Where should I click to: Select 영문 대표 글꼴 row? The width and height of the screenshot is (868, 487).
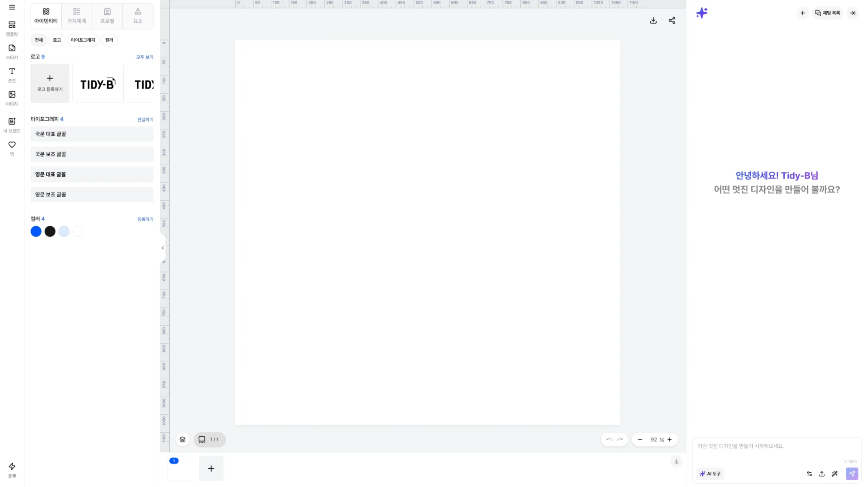point(92,174)
